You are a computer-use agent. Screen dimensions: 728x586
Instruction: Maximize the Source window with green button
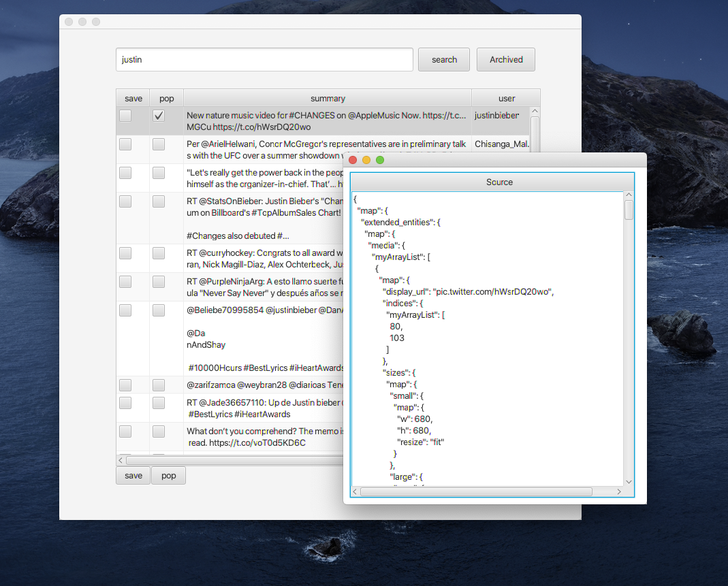coord(380,160)
